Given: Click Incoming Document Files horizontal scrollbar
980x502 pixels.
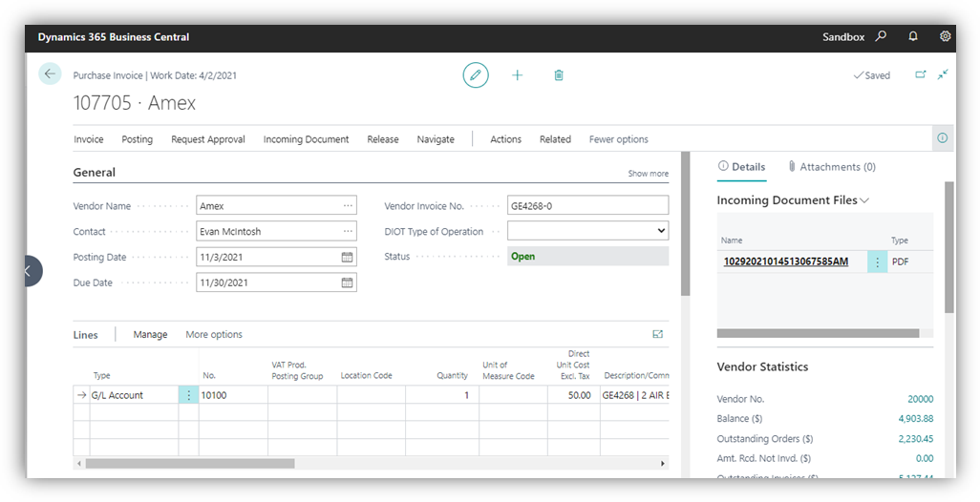Looking at the screenshot, I should (x=819, y=333).
